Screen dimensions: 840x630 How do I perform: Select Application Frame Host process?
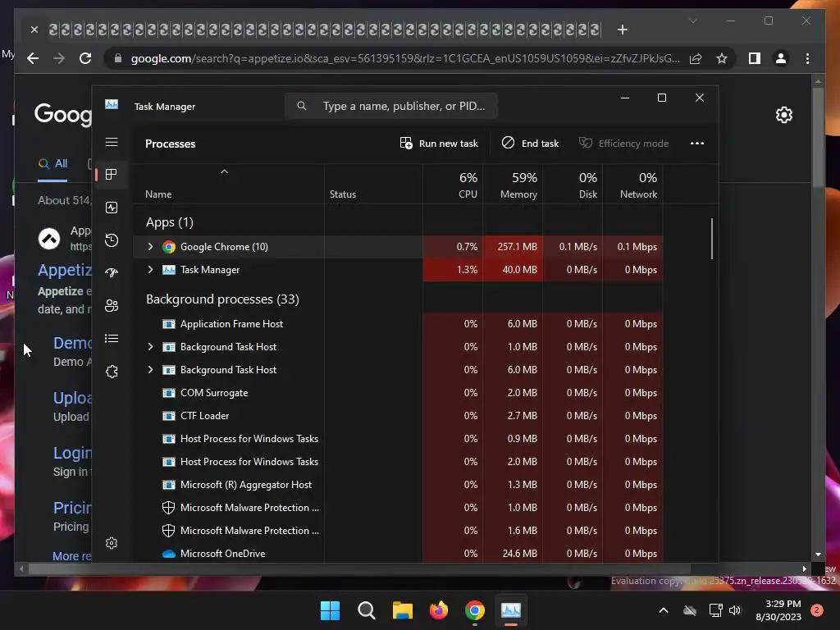398,323
